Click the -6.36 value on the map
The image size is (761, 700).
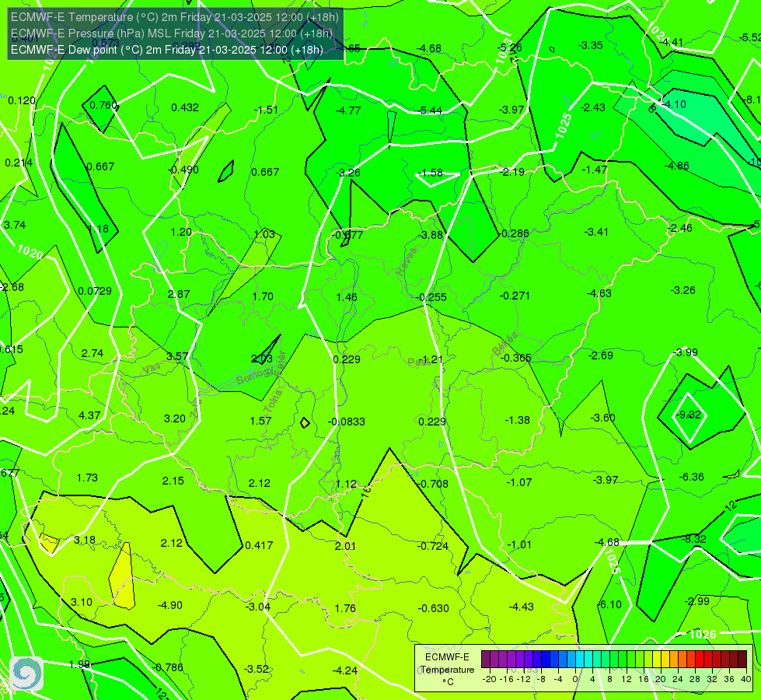(691, 477)
